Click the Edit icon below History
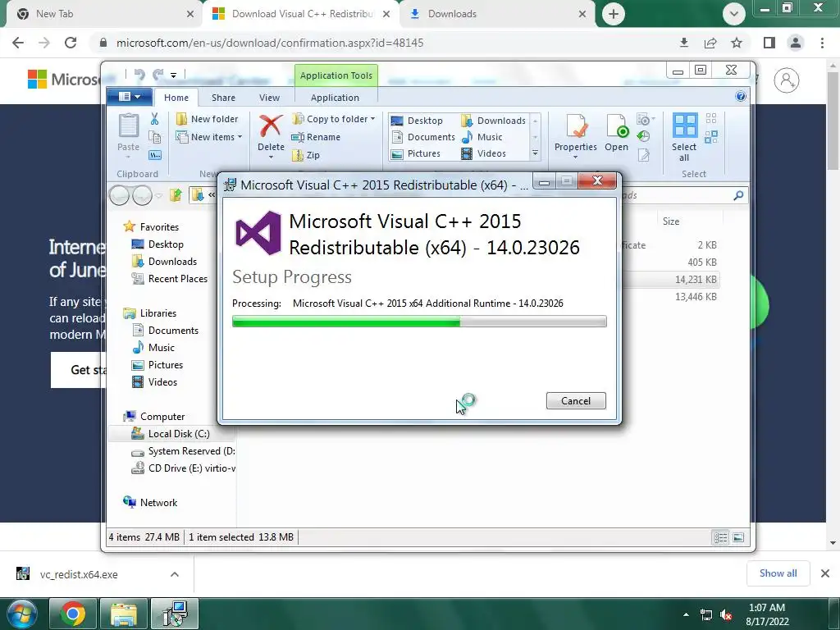The width and height of the screenshot is (840, 630). pos(643,155)
